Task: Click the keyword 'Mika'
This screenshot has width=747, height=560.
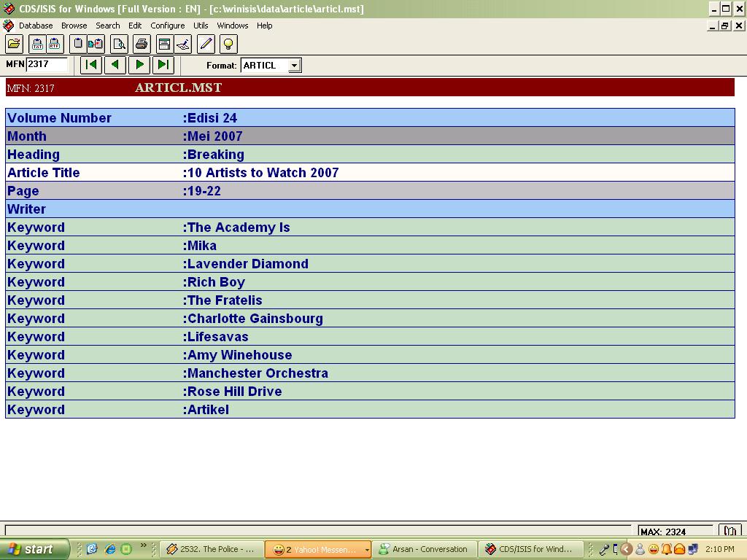Action: (x=202, y=246)
